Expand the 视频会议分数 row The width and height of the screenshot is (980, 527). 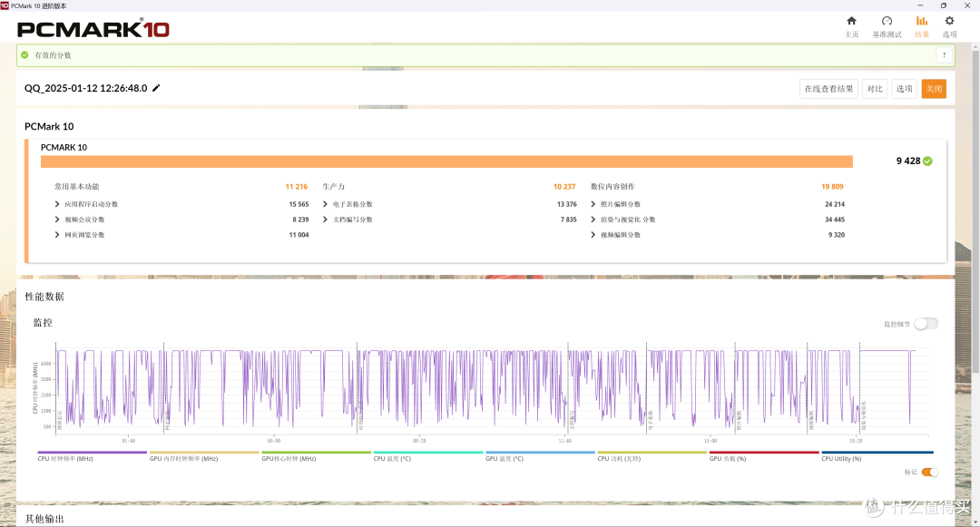point(57,220)
